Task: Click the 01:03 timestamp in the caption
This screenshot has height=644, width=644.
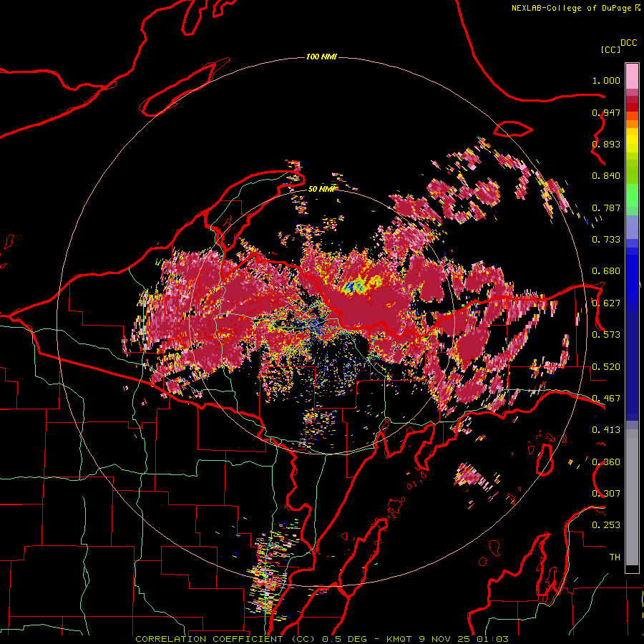Action: [x=492, y=639]
